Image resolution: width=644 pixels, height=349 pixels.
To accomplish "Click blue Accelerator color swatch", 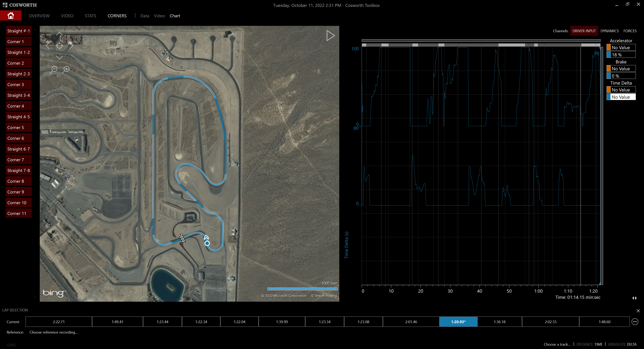I will (x=608, y=55).
